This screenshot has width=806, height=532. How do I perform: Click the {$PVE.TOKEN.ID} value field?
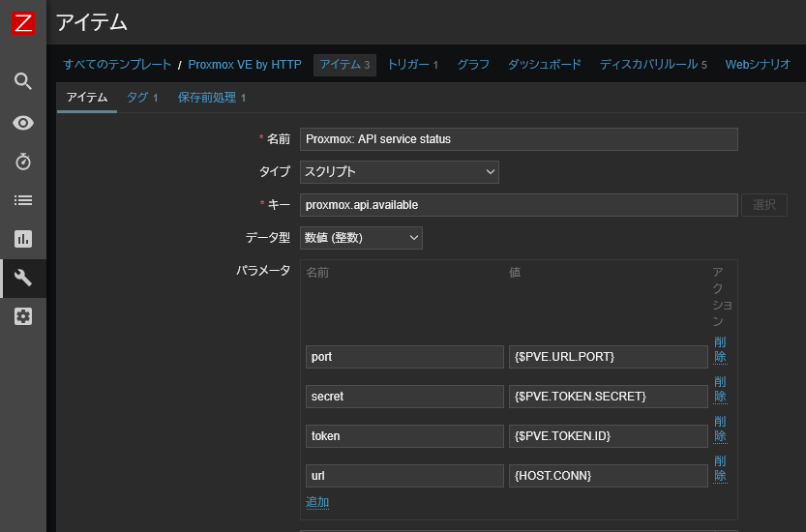[x=608, y=436]
